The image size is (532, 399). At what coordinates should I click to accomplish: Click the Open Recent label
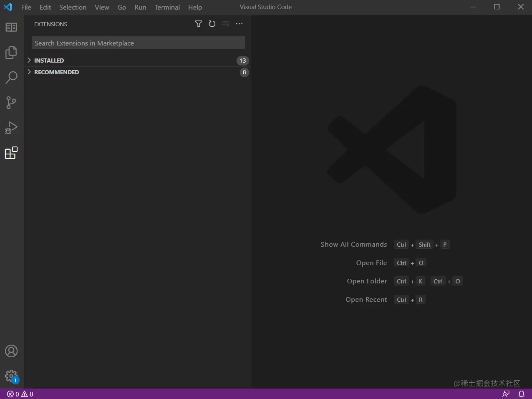point(366,300)
